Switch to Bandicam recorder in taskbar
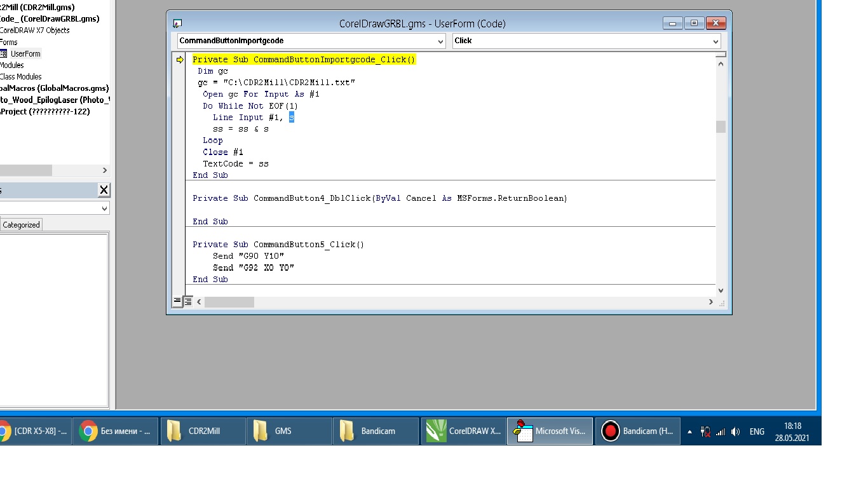 (x=637, y=431)
